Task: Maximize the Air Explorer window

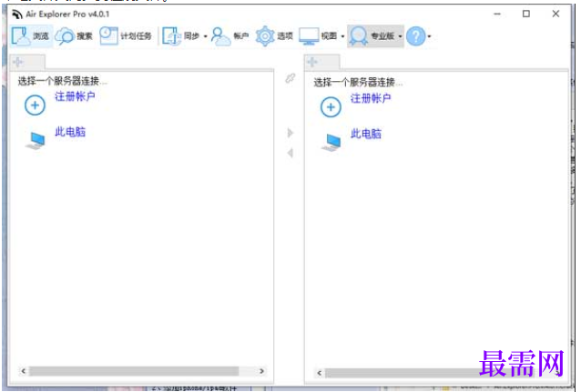Action: point(526,14)
